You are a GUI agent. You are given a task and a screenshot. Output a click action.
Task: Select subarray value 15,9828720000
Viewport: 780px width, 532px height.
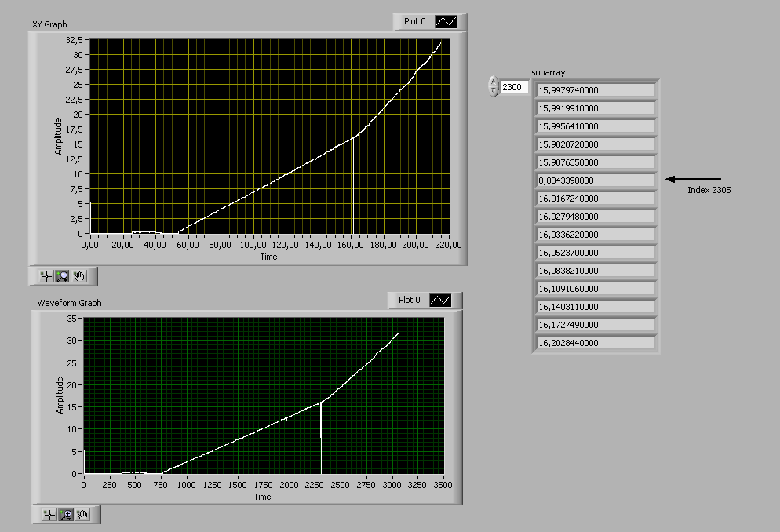[x=596, y=144]
